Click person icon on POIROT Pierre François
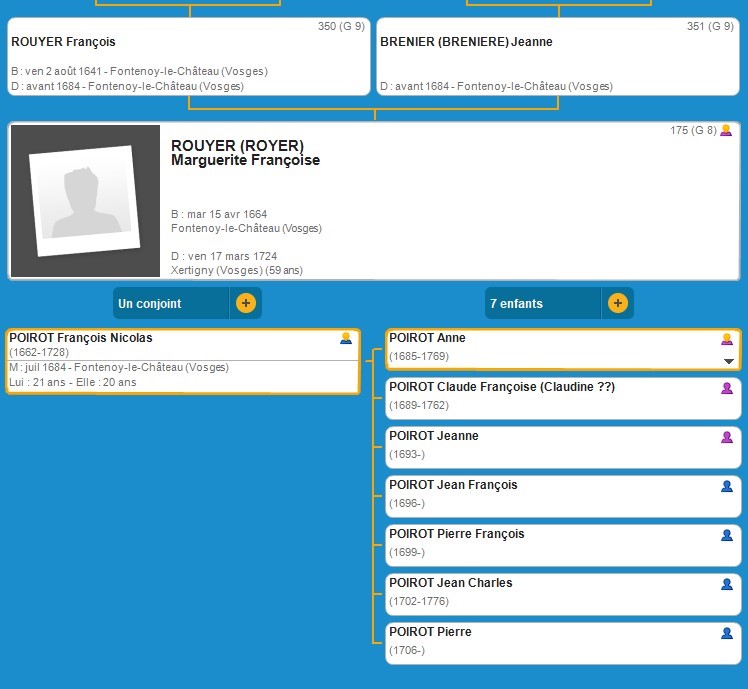The height and width of the screenshot is (689, 748). click(727, 535)
